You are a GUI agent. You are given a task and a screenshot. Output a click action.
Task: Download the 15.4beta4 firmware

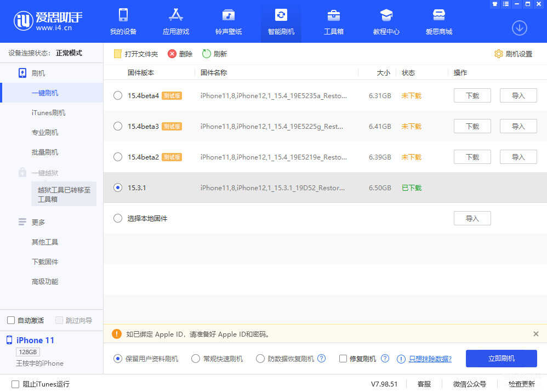pos(472,95)
